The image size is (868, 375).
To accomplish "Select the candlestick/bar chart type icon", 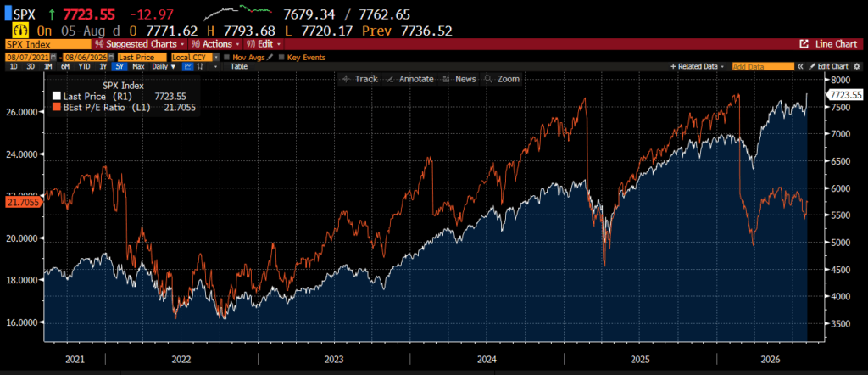I will point(200,66).
